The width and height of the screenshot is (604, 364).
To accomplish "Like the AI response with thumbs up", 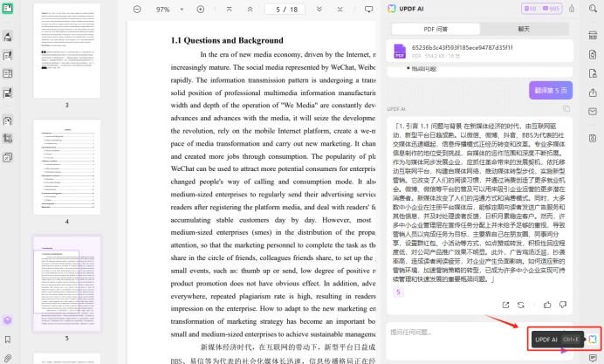I will tap(547, 305).
